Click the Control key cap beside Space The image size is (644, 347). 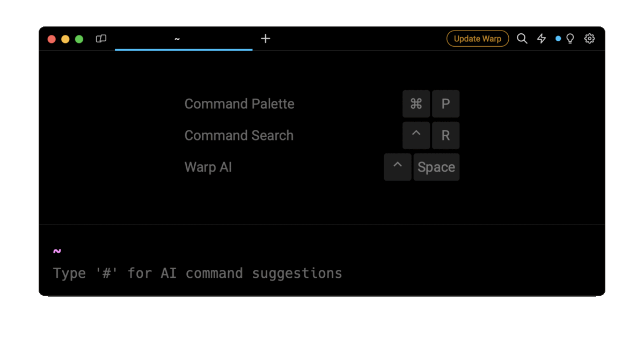point(398,167)
